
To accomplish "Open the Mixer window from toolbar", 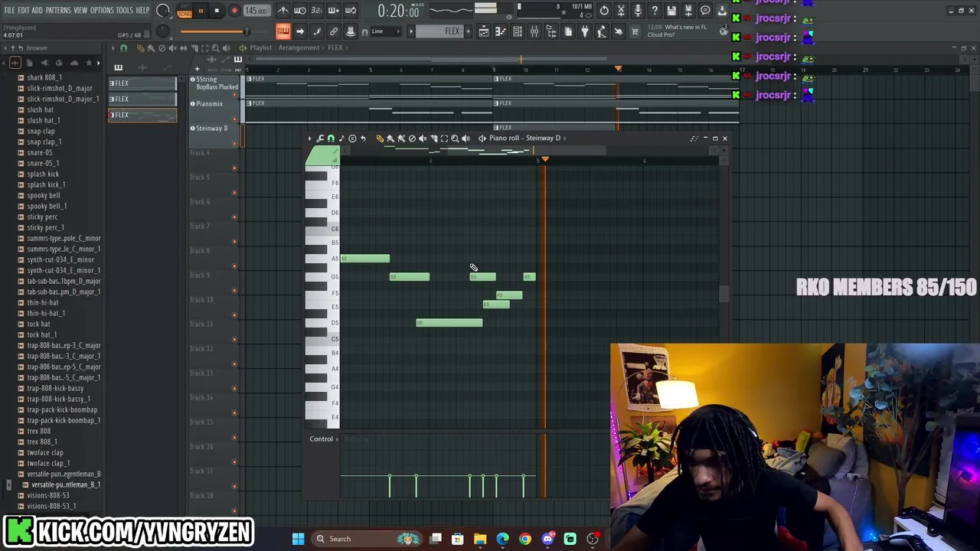I will (x=534, y=31).
